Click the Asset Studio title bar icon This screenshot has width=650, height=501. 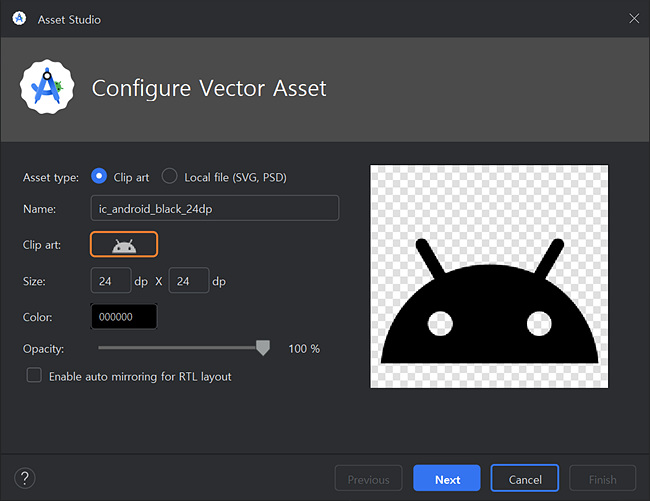coord(19,19)
